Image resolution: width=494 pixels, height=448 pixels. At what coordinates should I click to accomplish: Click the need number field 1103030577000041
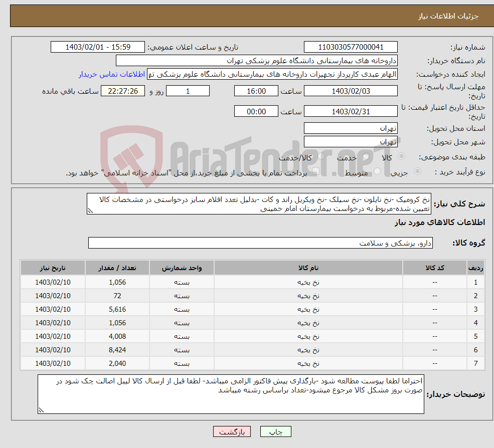351,47
